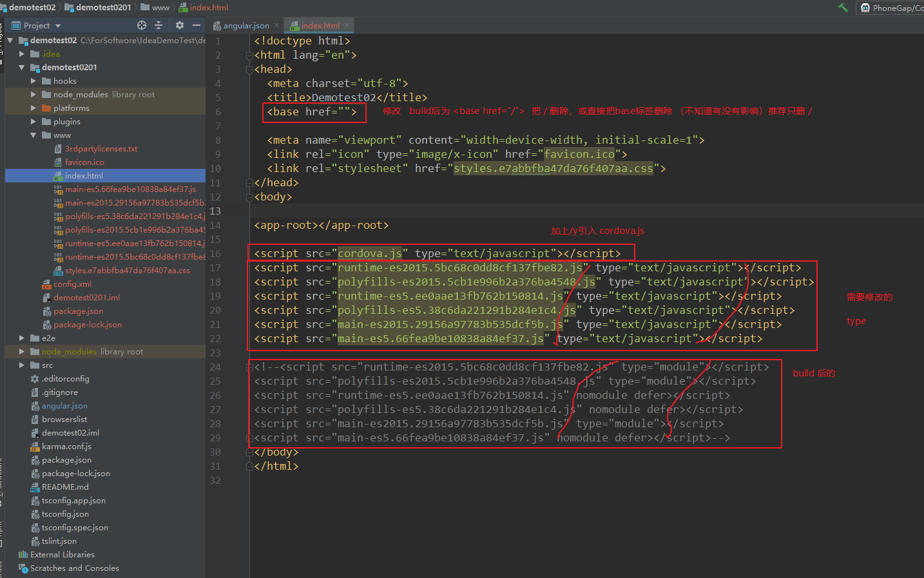Click favicon.ico href value in editor
This screenshot has width=924, height=578.
pyautogui.click(x=579, y=154)
